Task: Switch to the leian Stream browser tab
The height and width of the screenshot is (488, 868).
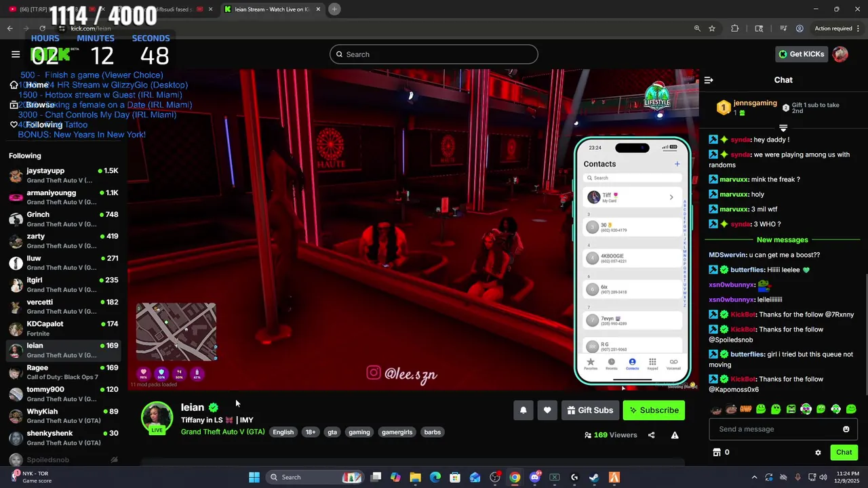Action: tap(271, 9)
